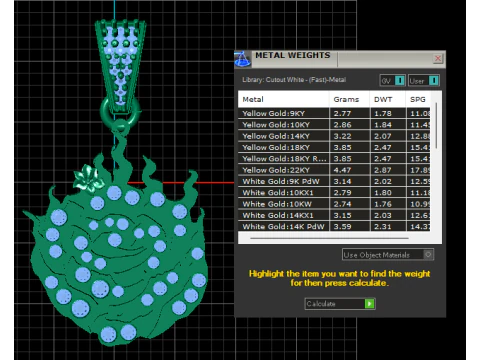The height and width of the screenshot is (360, 480).
Task: Select the Yellow Gold:18KY R... row
Action: (334, 159)
